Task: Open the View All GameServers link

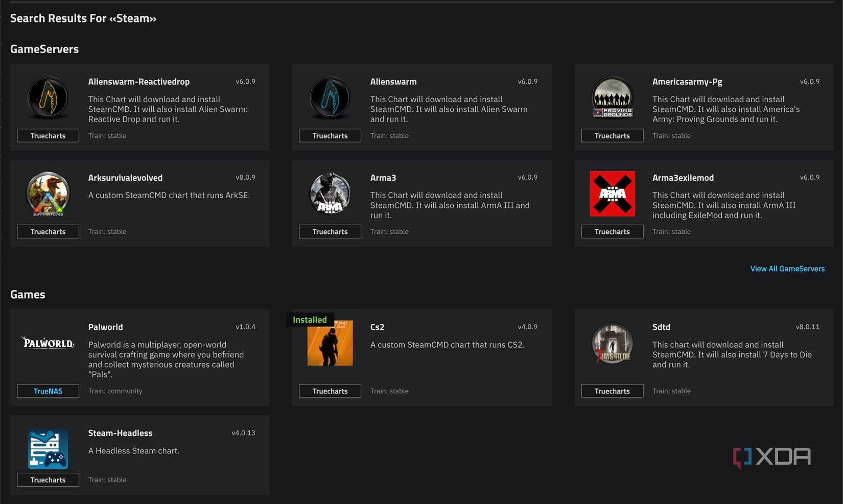Action: [787, 269]
